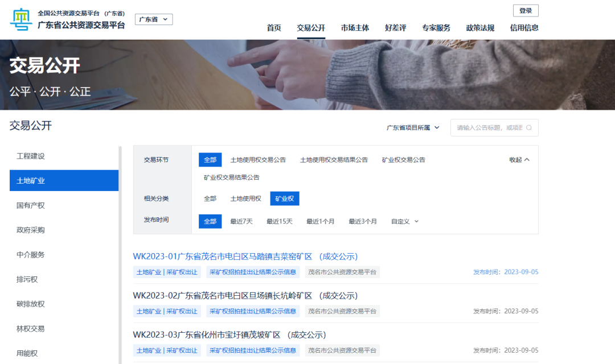
Task: Open the 自定义 date range dropdown
Action: click(404, 221)
